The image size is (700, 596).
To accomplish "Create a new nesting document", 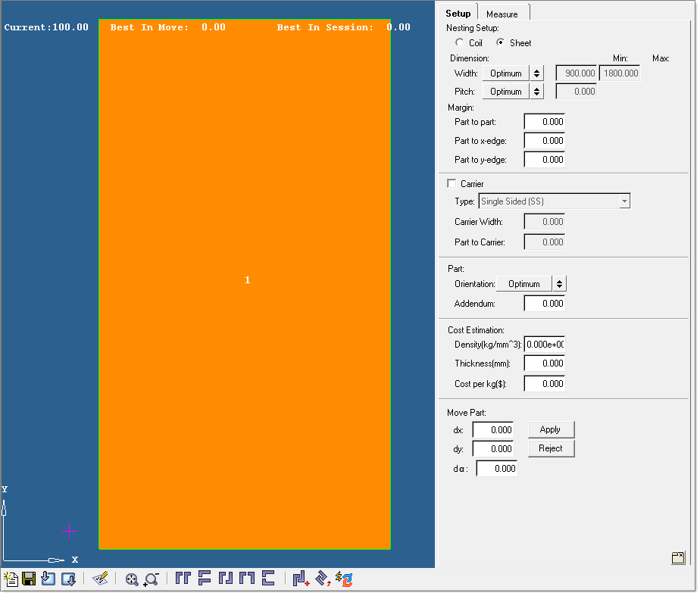I will pyautogui.click(x=10, y=579).
